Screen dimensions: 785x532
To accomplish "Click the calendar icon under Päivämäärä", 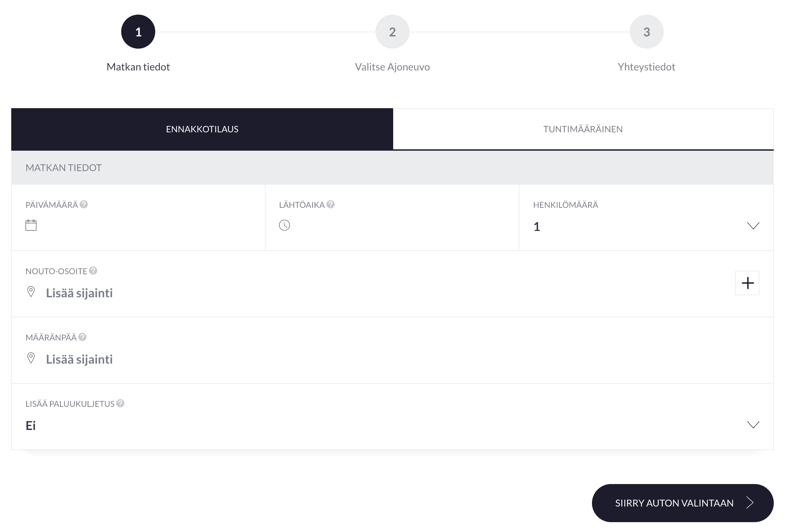I will (x=31, y=225).
